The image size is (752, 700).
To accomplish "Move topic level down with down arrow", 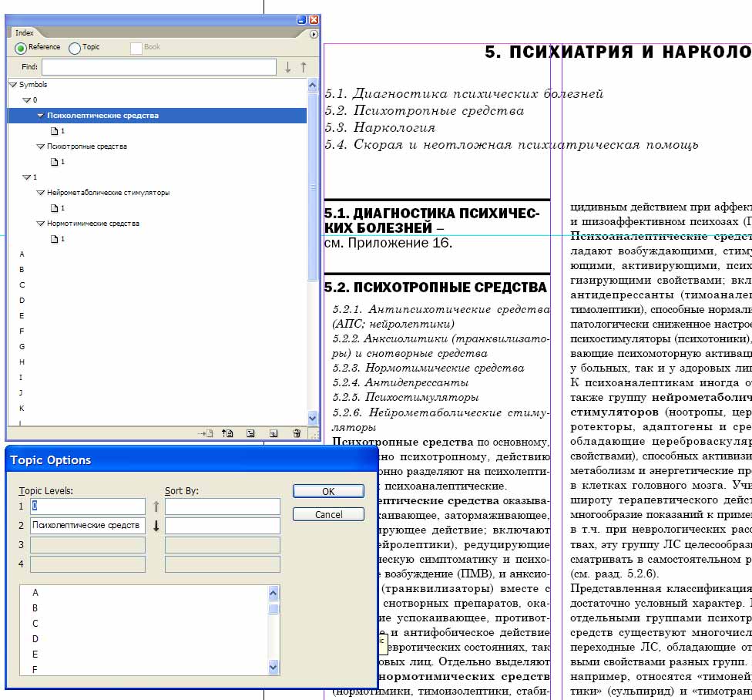I will click(x=156, y=525).
